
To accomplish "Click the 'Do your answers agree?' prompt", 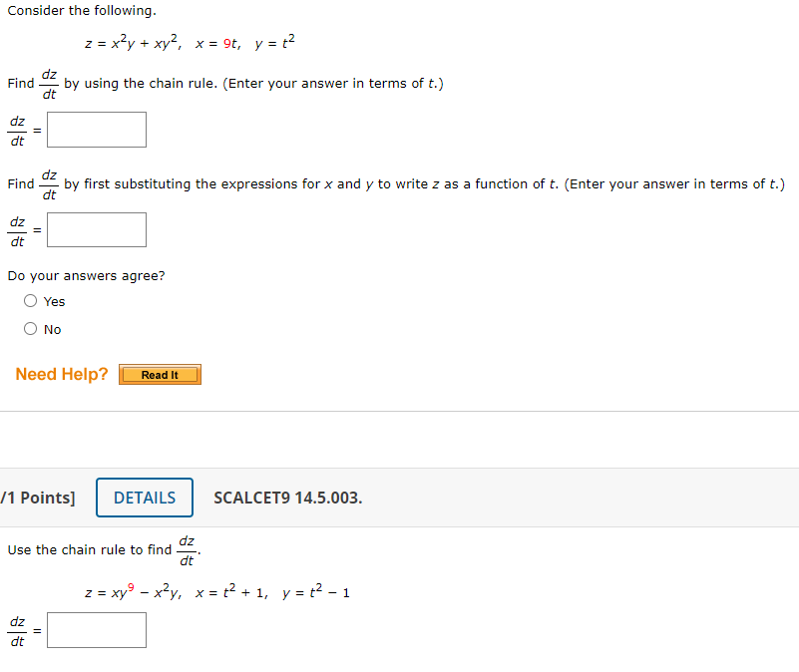I will [x=85, y=275].
